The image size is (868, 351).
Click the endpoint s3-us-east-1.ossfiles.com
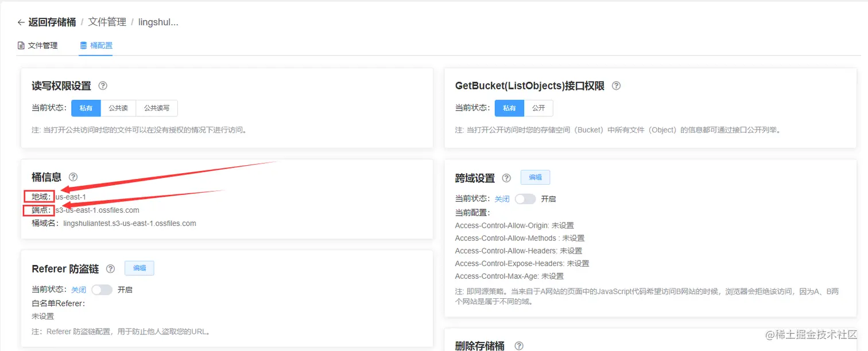(97, 210)
